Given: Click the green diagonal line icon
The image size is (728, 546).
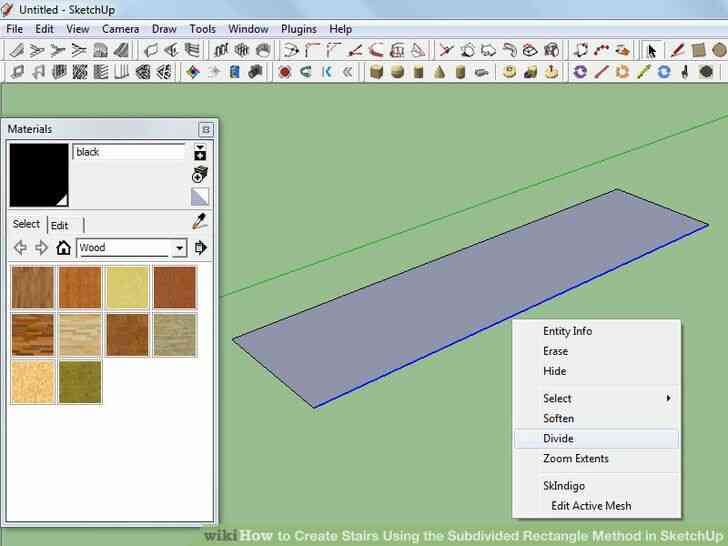Looking at the screenshot, I should pos(643,72).
